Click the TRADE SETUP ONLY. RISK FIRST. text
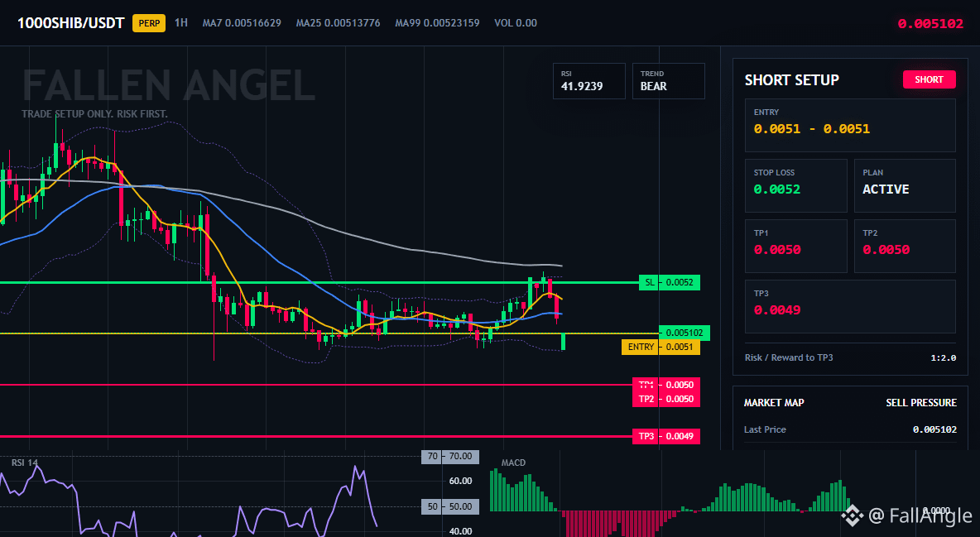 [x=94, y=114]
